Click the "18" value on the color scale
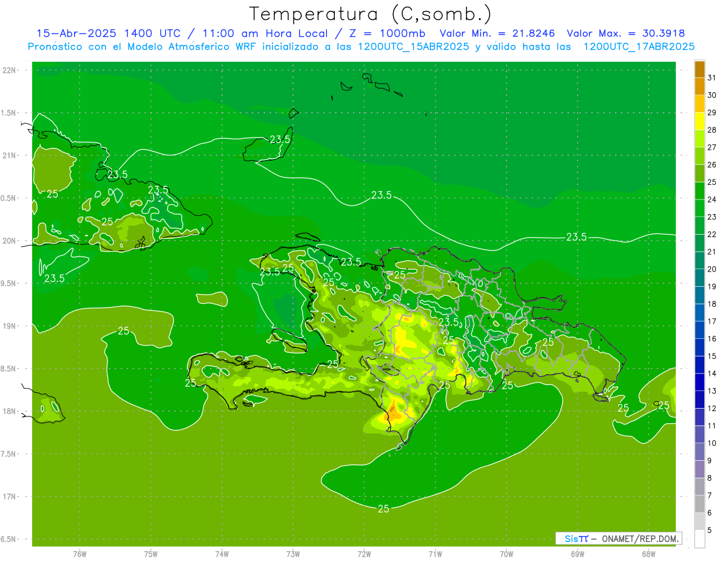728x562 pixels. click(712, 304)
